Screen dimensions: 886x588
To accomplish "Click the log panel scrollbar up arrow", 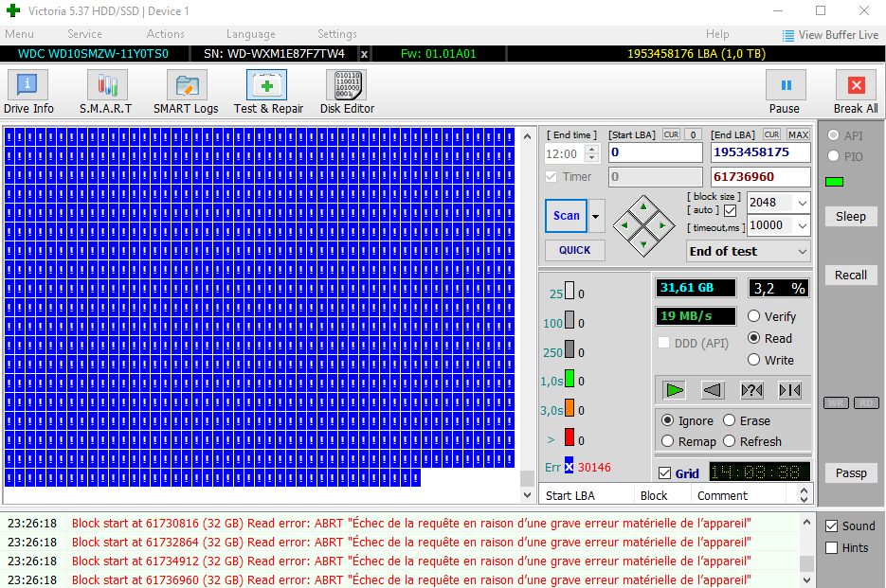I will click(x=807, y=522).
